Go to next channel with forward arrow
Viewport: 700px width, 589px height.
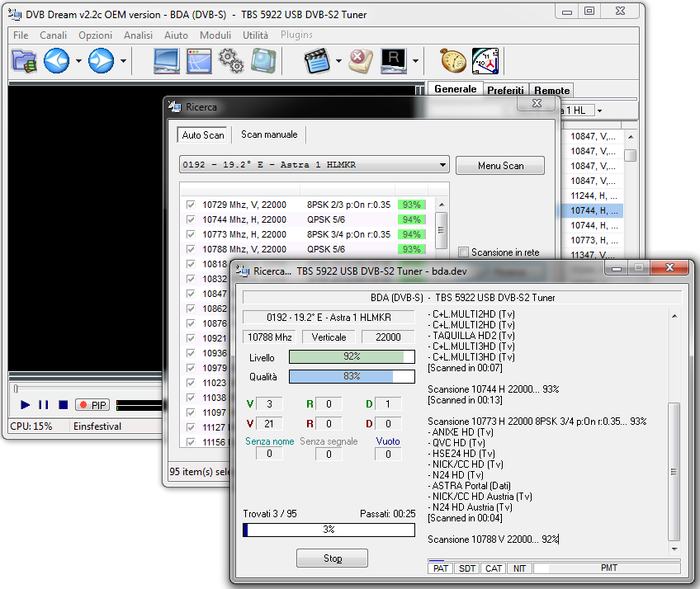[101, 61]
